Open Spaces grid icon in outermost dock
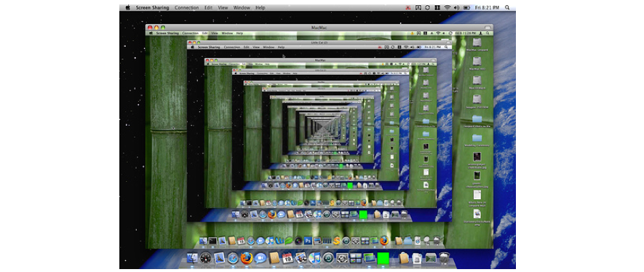The height and width of the screenshot is (272, 644). (x=355, y=258)
